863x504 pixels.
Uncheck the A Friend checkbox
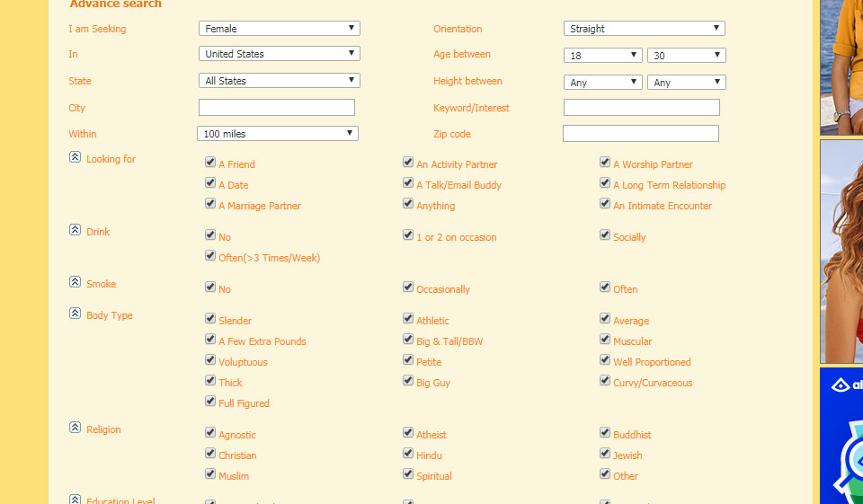[210, 164]
